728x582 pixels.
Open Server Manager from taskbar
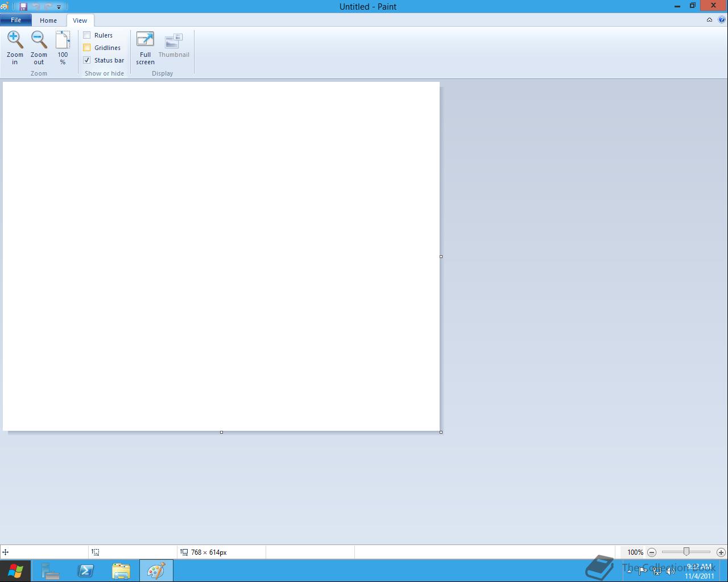[x=51, y=571]
